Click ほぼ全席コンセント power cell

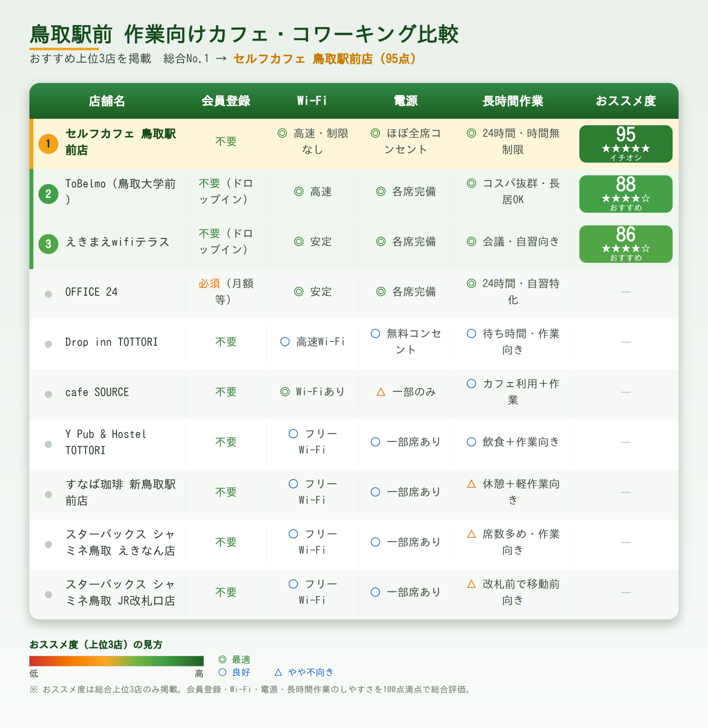pos(406,141)
